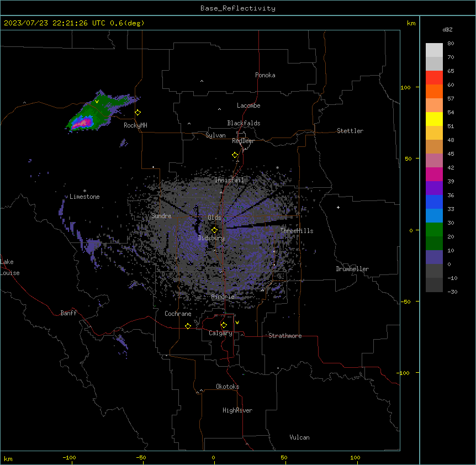Click the dBZ legend heading

click(x=447, y=29)
